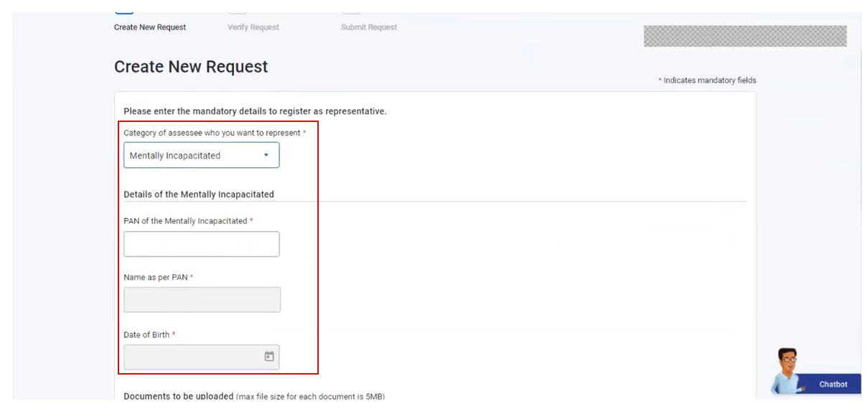Screen dimensions: 868x409
Task: Open the calendar icon in Date of Birth
Action: coord(269,357)
